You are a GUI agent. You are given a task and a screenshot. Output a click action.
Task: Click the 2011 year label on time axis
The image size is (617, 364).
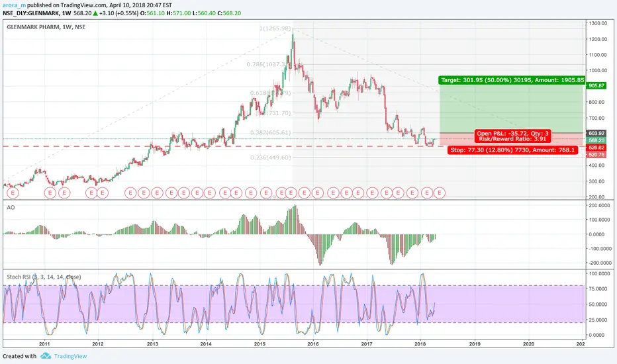point(44,344)
